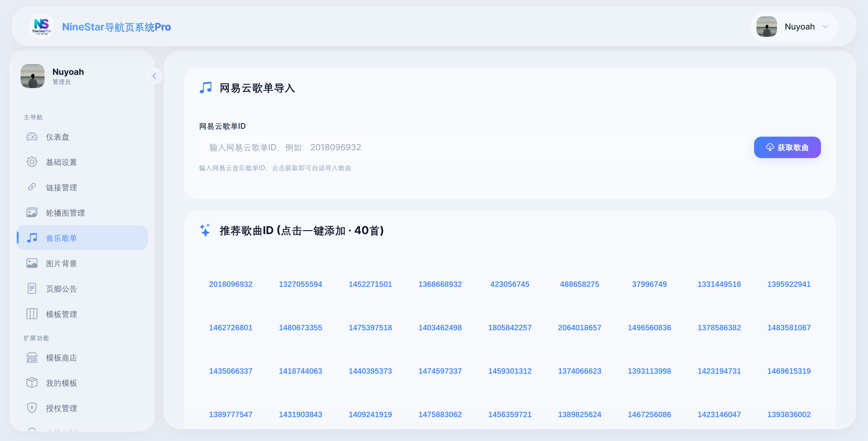
Task: Click the 获取歌曲 button
Action: 787,147
